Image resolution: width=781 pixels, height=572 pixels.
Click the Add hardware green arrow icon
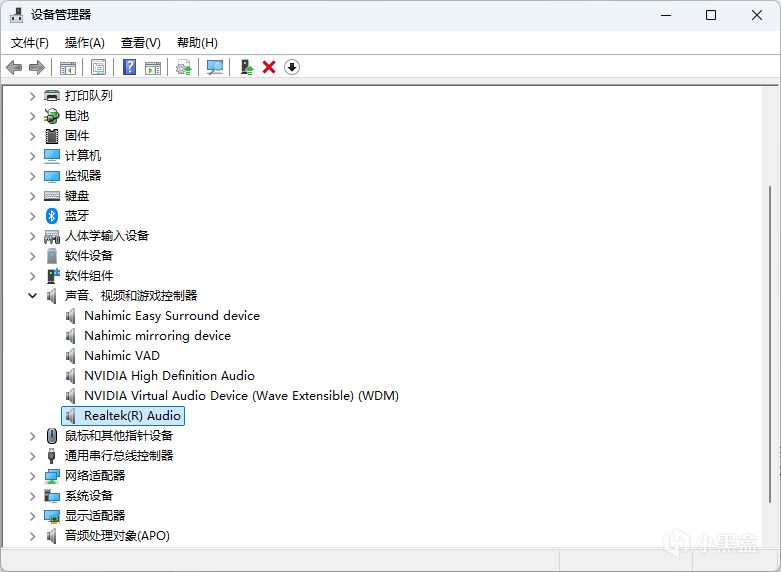pyautogui.click(x=247, y=67)
